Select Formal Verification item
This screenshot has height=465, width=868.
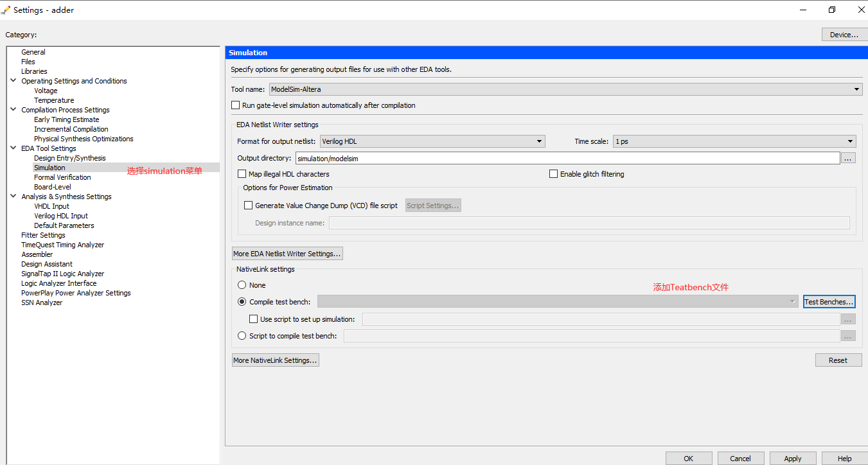tap(62, 177)
